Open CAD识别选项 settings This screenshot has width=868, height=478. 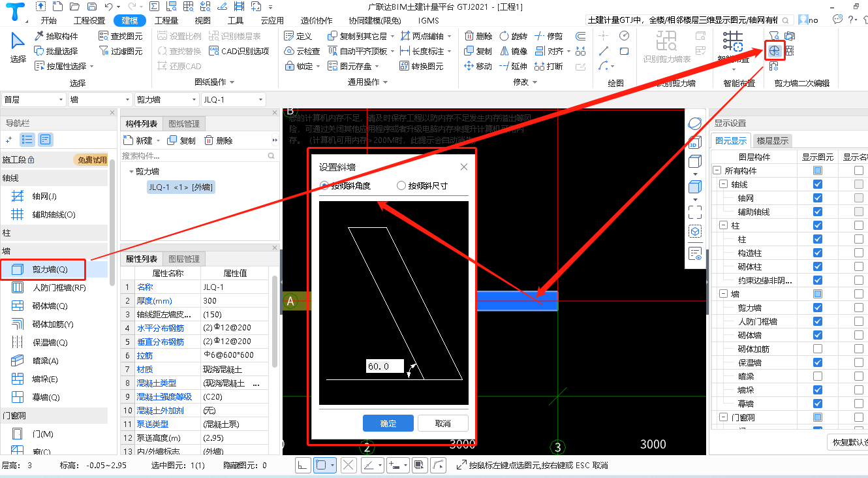pos(239,51)
